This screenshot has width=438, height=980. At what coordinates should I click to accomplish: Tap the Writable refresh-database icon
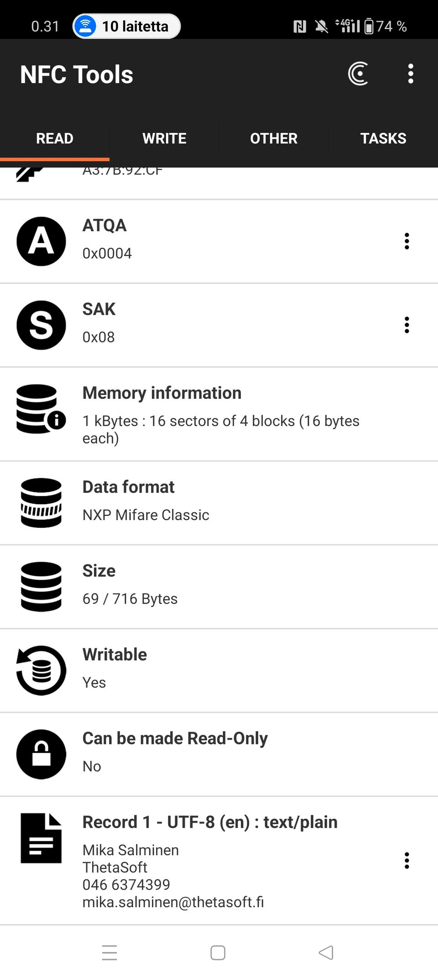tap(41, 670)
